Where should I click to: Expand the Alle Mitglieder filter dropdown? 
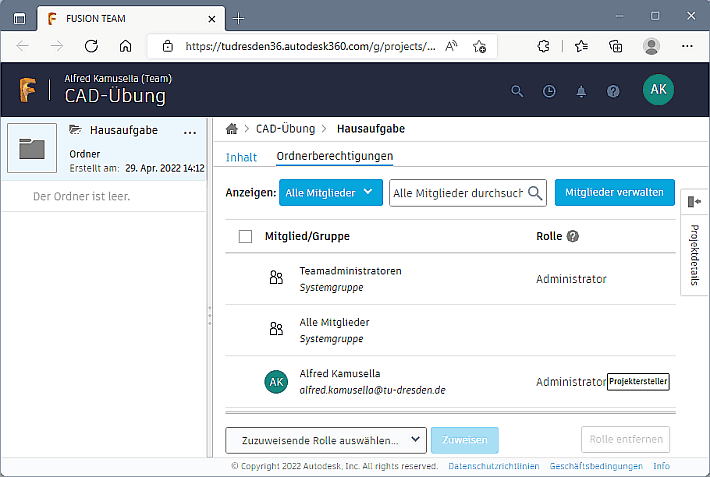click(330, 192)
